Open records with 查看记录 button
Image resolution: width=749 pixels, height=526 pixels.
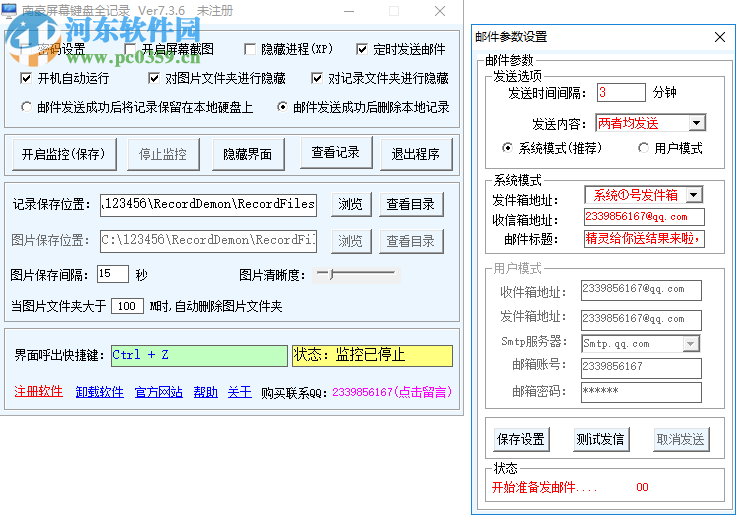click(x=336, y=152)
